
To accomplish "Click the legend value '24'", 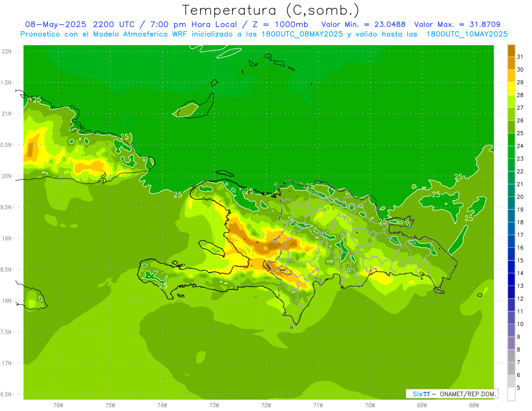I will [x=520, y=146].
